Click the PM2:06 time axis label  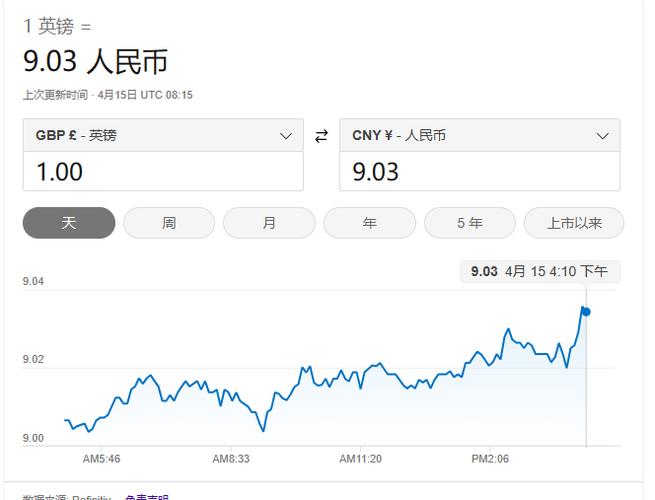pos(491,459)
